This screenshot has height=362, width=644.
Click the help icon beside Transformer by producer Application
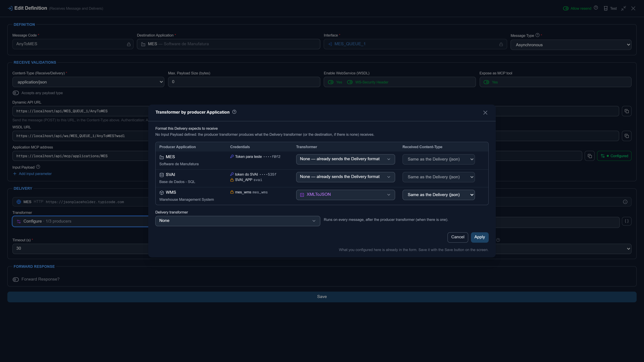pyautogui.click(x=234, y=112)
